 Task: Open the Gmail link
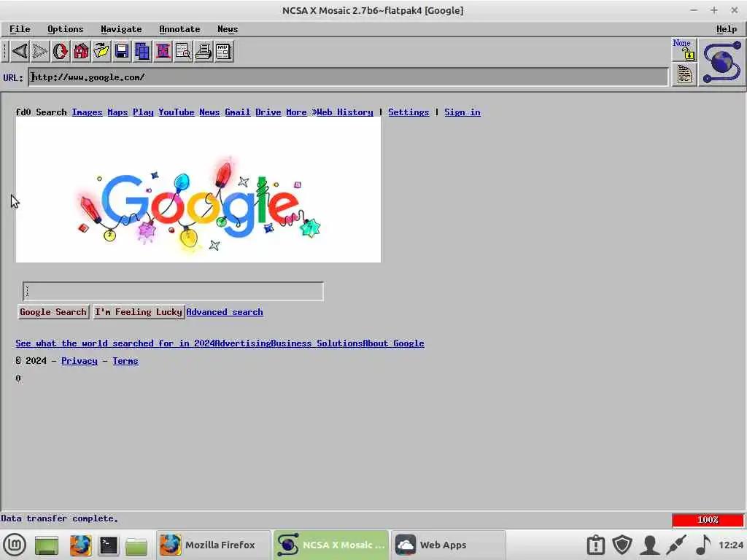click(x=238, y=112)
